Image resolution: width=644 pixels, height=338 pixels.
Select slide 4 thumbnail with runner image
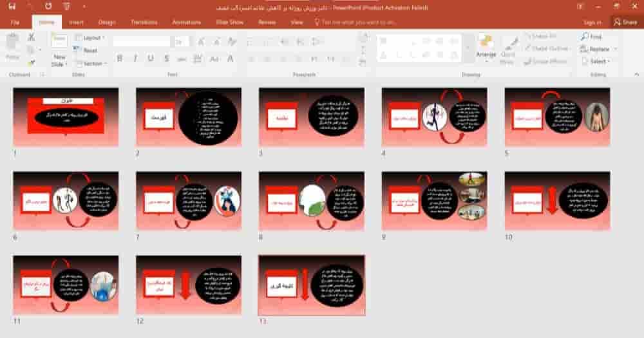click(x=435, y=117)
